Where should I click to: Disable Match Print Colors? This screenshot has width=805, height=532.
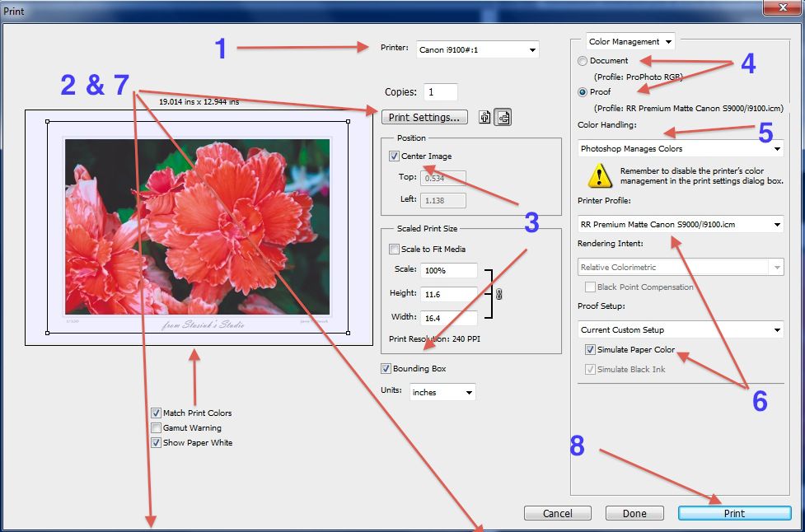click(156, 413)
